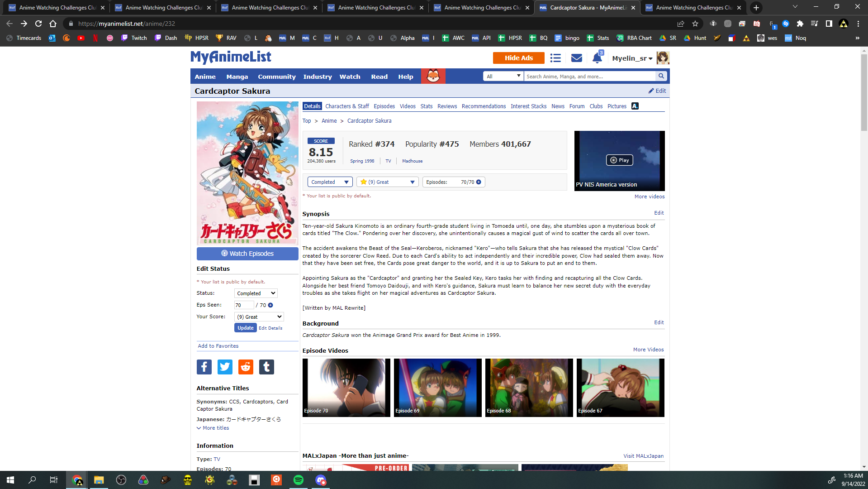This screenshot has height=489, width=868.
Task: Open the Spring 1998 season link
Action: click(x=362, y=161)
